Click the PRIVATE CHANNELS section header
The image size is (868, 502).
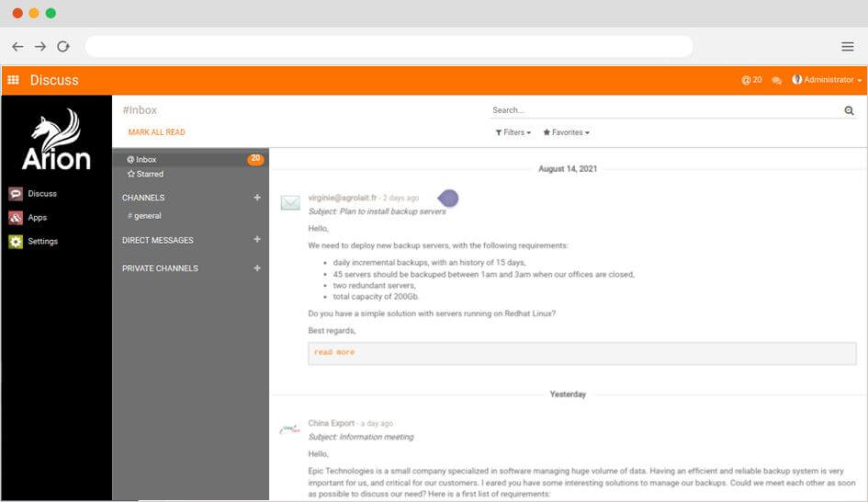[x=160, y=268]
